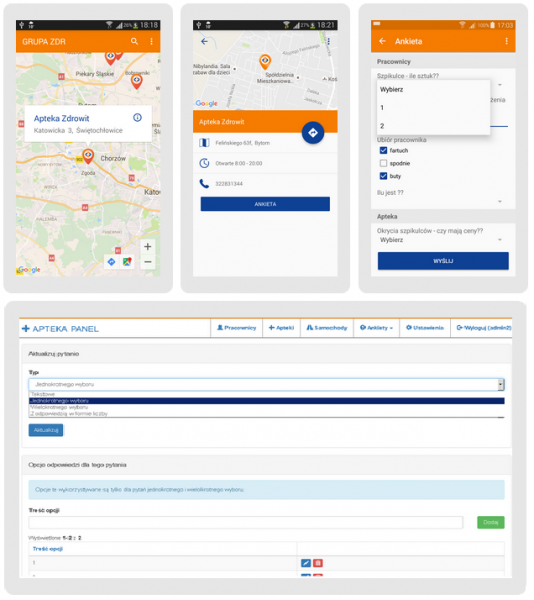Screen dimensions: 534x600
Task: Go back using arrow in Ankieta header
Action: click(x=382, y=41)
